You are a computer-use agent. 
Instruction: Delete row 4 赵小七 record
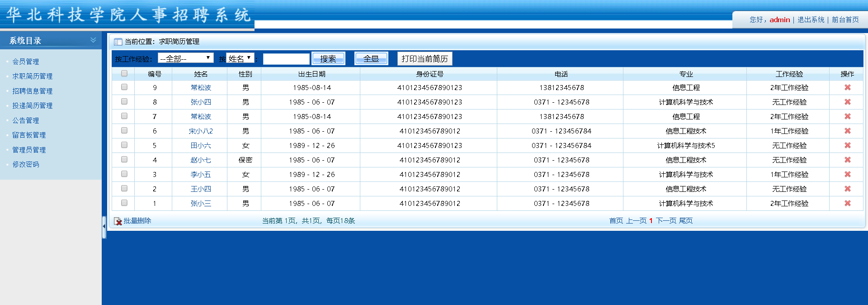pos(847,160)
